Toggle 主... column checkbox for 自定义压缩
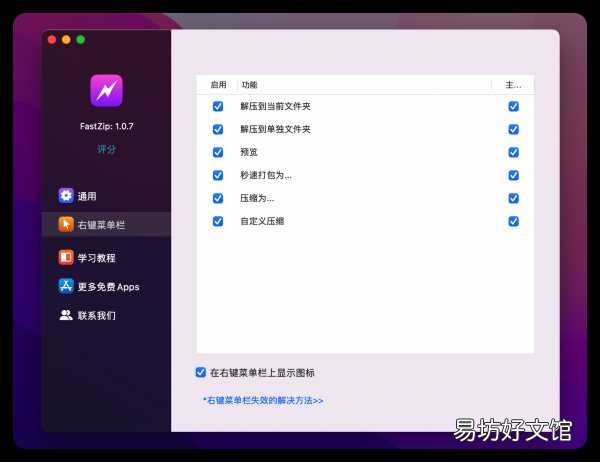Viewport: 600px width, 462px height. coord(514,221)
